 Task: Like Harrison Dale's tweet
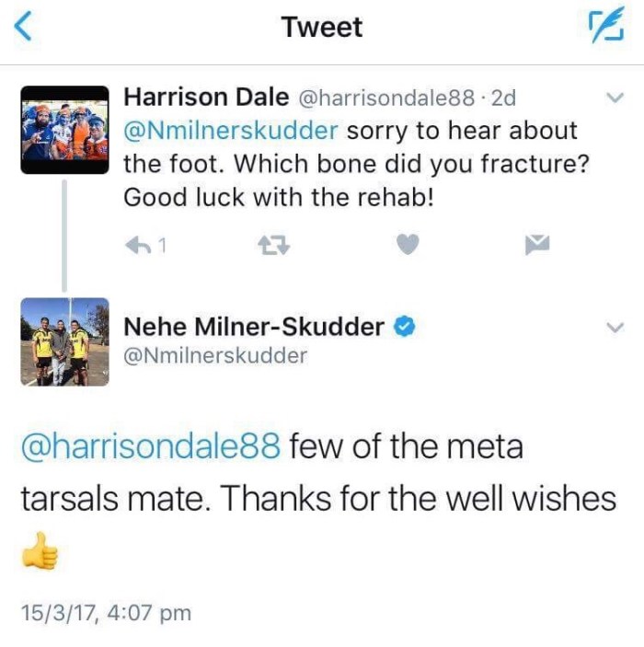[x=409, y=244]
